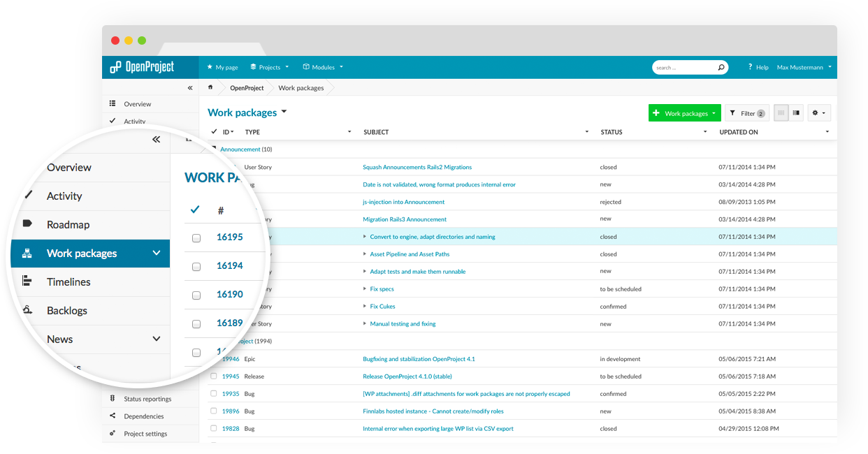Switch to table list view icon
This screenshot has height=454, width=868.
781,113
